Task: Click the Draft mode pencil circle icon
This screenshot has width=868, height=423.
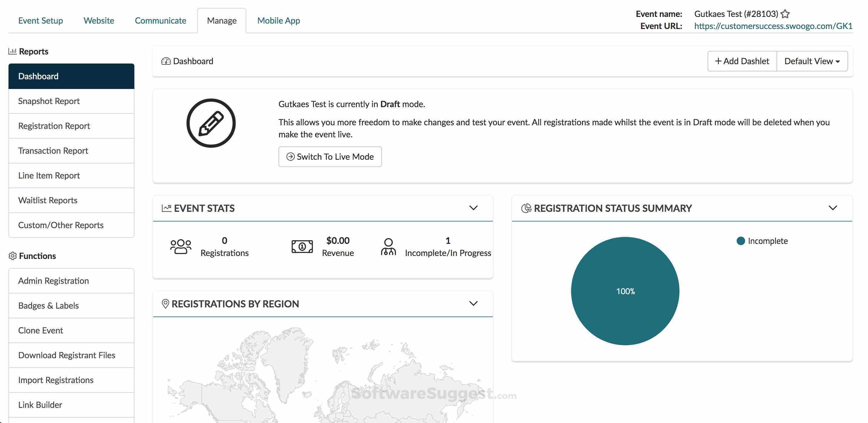Action: pyautogui.click(x=211, y=123)
